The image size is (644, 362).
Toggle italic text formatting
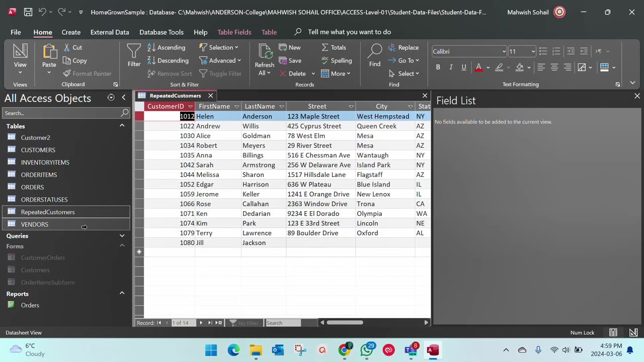pos(451,67)
